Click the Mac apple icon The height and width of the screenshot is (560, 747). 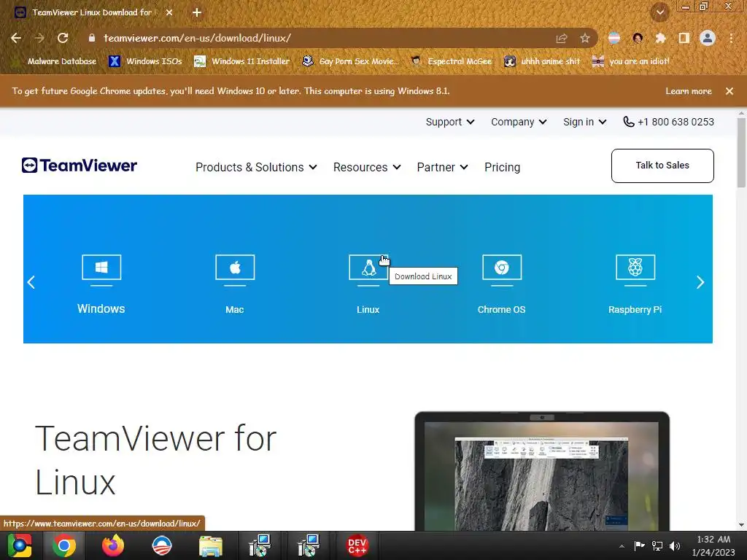pos(235,270)
